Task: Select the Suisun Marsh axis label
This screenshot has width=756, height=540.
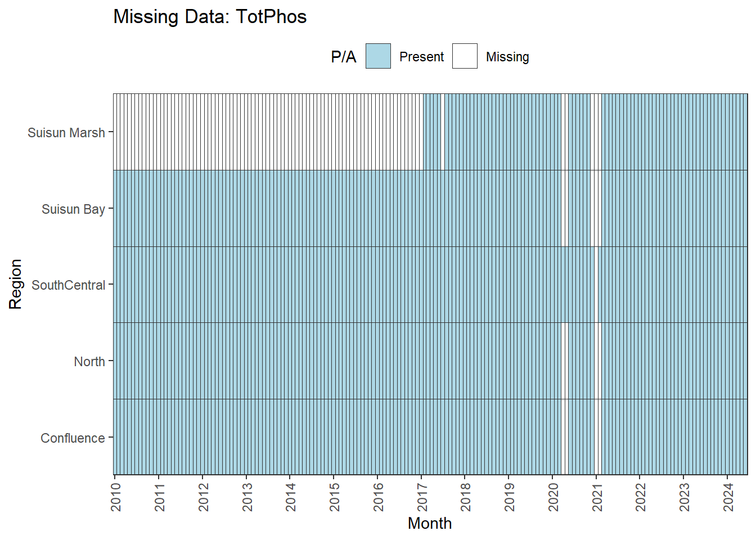Action: pos(66,133)
